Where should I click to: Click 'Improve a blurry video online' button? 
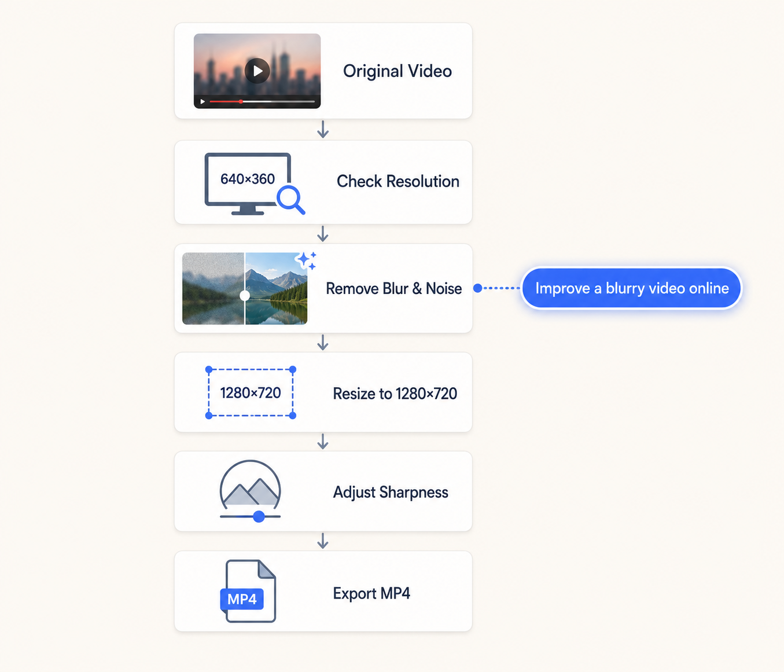click(x=631, y=288)
